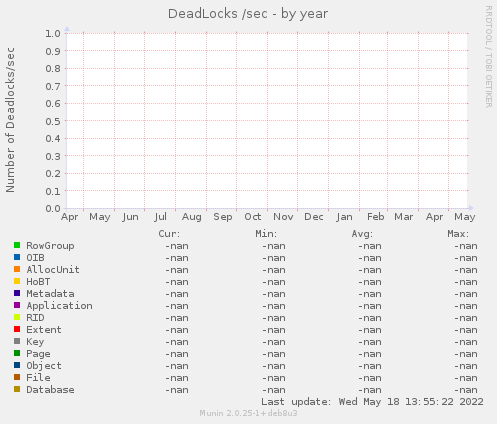
Task: Select the AllocUnit legend label
Action: pyautogui.click(x=53, y=270)
